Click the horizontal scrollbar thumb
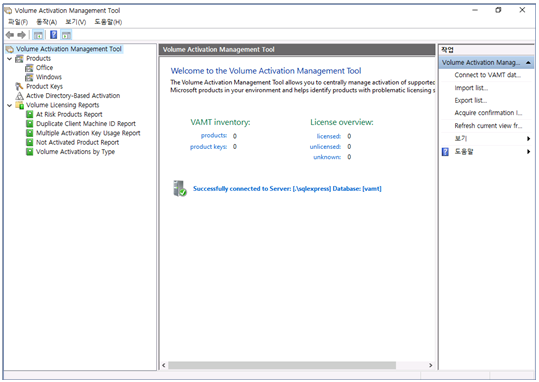 (x=282, y=365)
